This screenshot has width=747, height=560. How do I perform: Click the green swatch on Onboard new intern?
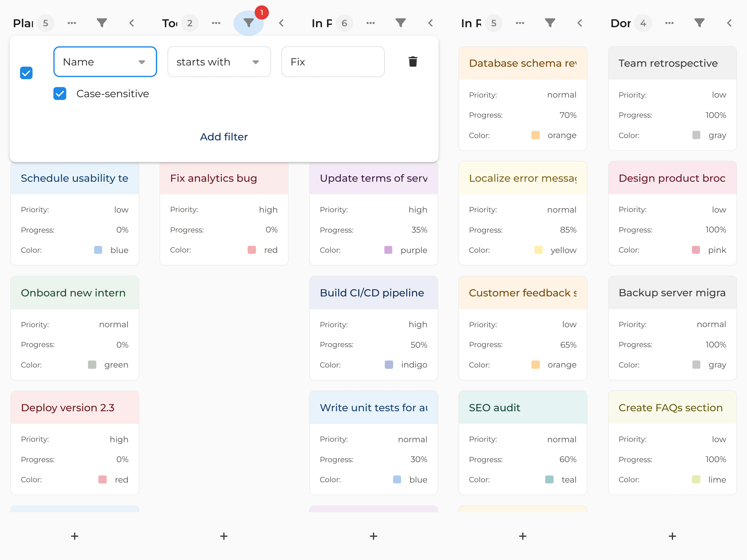pyautogui.click(x=92, y=365)
